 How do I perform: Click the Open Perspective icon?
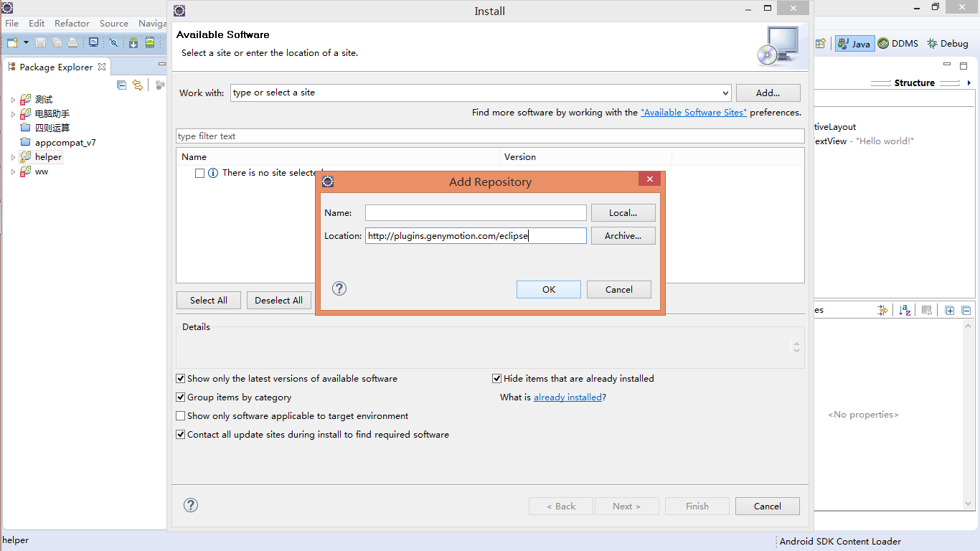[x=820, y=43]
